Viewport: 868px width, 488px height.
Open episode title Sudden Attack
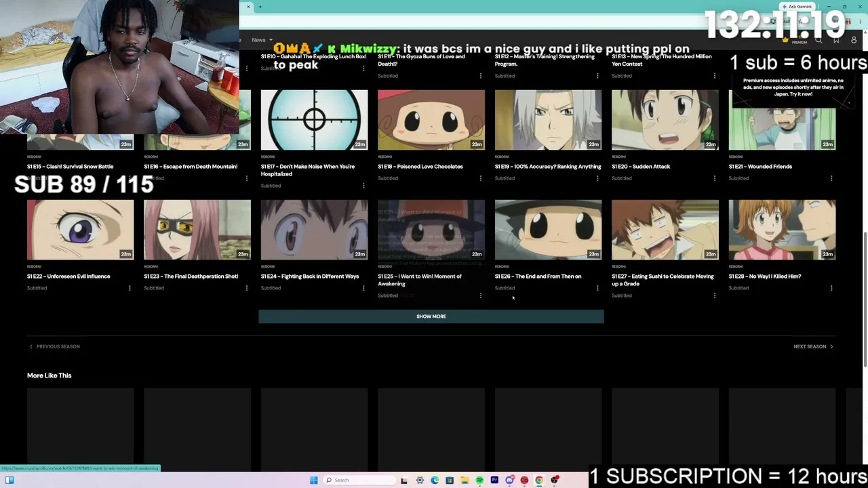[x=641, y=167]
